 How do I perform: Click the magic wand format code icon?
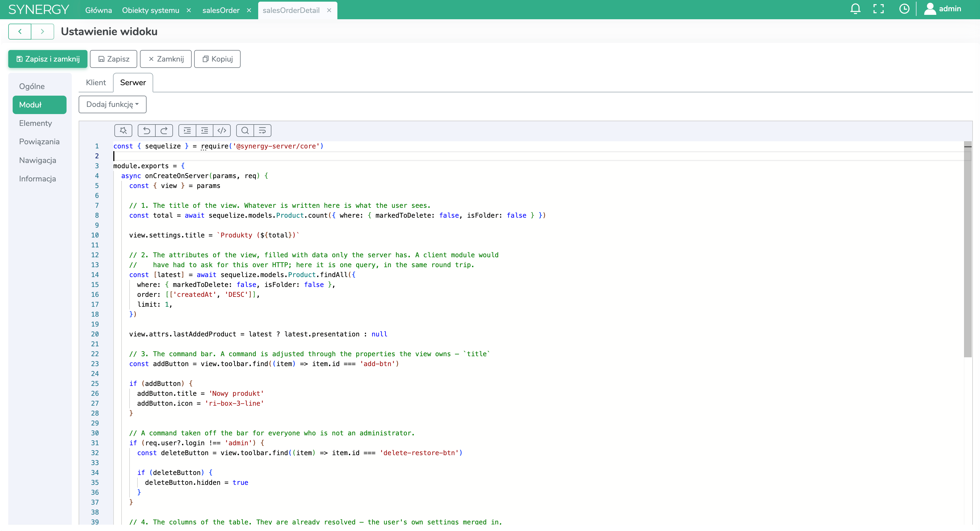(123, 131)
